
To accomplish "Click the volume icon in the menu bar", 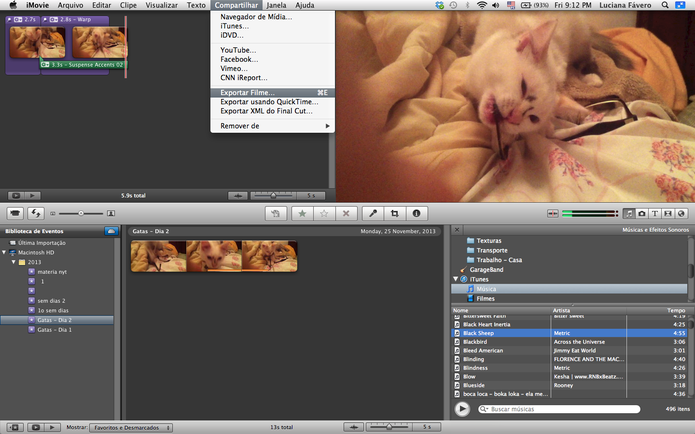I will coord(496,5).
